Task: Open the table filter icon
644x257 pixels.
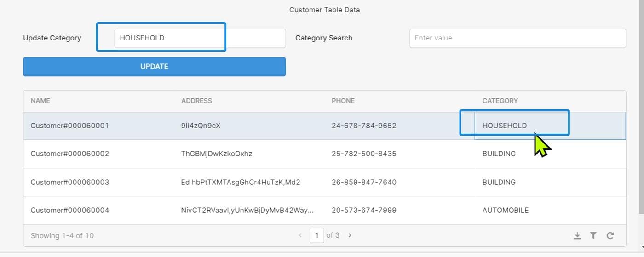Action: point(593,236)
